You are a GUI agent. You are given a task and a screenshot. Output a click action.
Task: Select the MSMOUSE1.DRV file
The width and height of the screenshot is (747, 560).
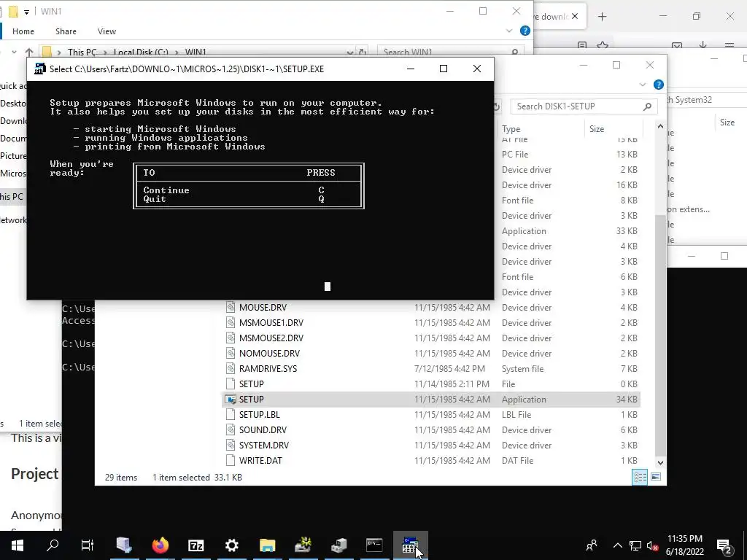tap(271, 323)
